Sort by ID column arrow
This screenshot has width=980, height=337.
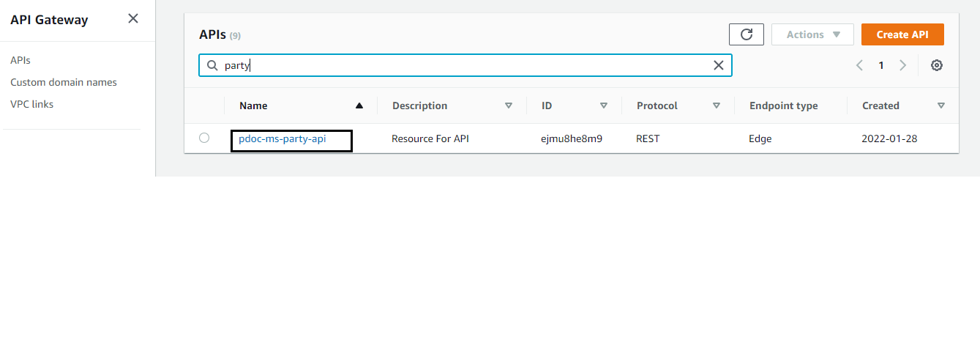click(603, 105)
